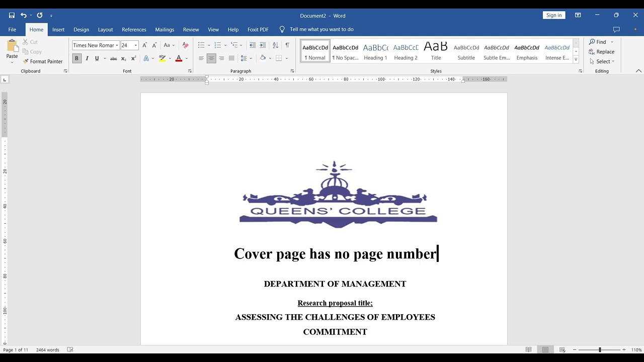Screen dimensions: 644x362
Task: Click the Bullets list icon
Action: 201,45
